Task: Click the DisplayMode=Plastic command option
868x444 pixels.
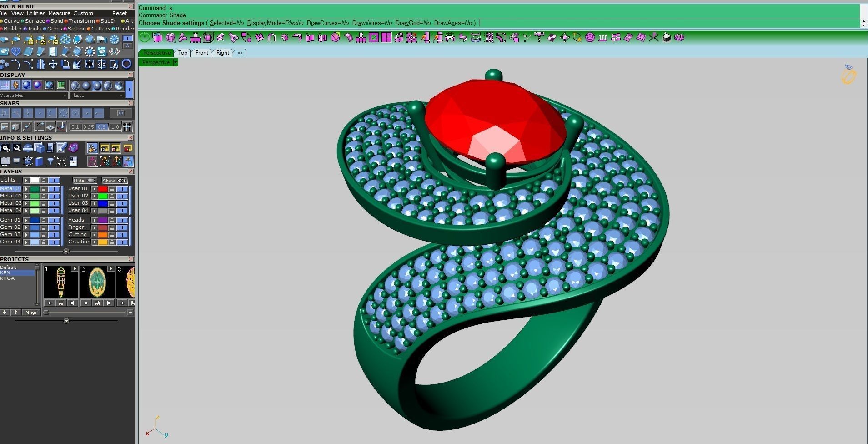Action: coord(275,23)
